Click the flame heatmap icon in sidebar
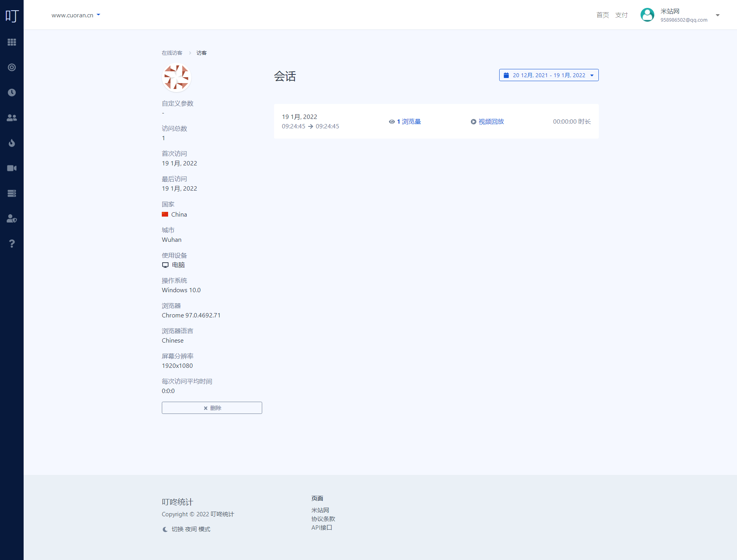This screenshot has height=560, width=737. 12,143
